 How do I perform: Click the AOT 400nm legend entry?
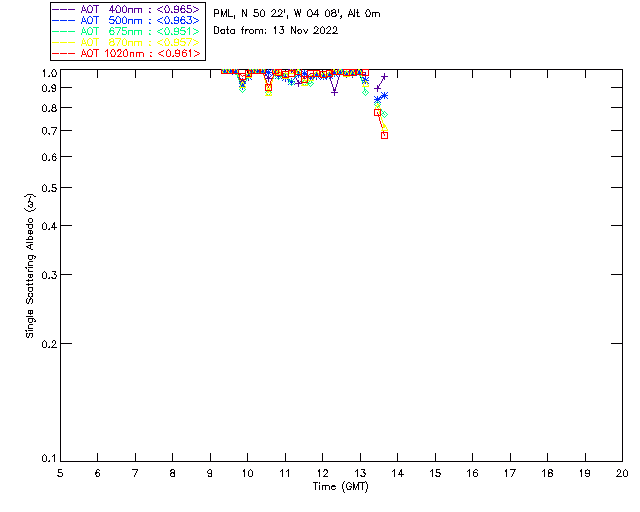coord(126,9)
